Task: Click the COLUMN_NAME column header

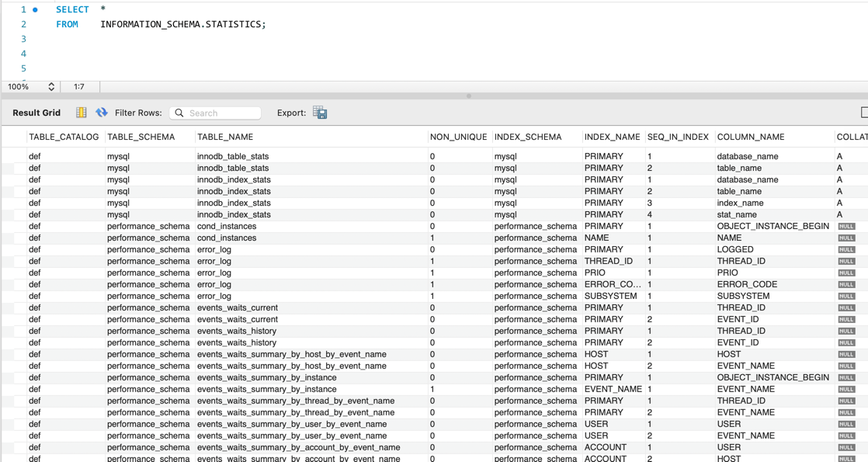Action: coord(750,137)
